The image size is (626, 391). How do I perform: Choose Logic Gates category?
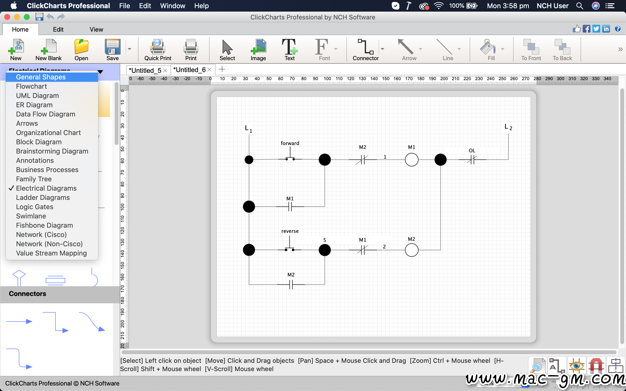click(x=52, y=207)
